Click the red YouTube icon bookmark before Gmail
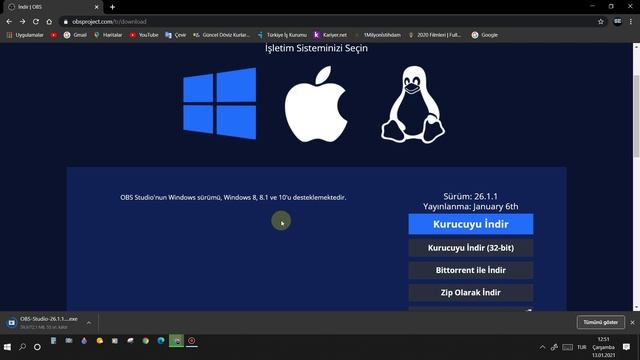 [53, 35]
